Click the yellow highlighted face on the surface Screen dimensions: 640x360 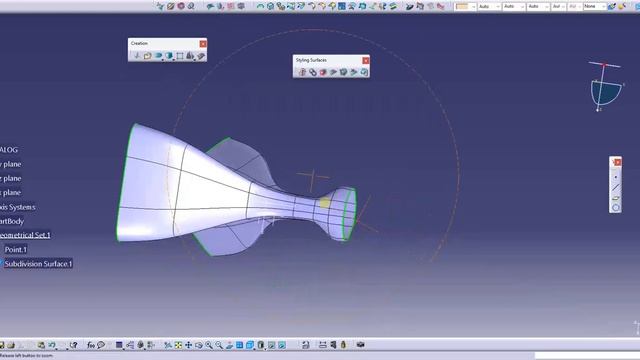coord(325,202)
